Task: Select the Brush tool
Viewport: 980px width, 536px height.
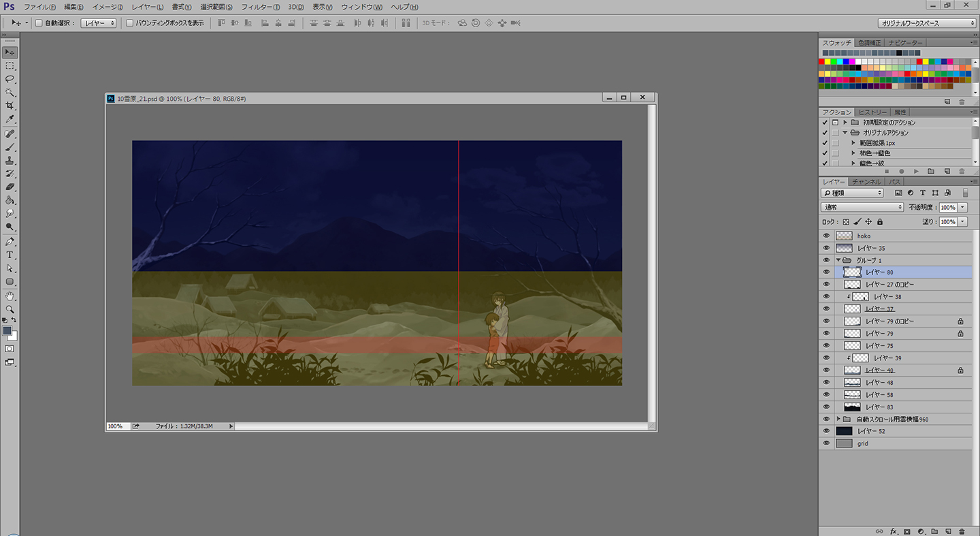Action: pos(10,147)
